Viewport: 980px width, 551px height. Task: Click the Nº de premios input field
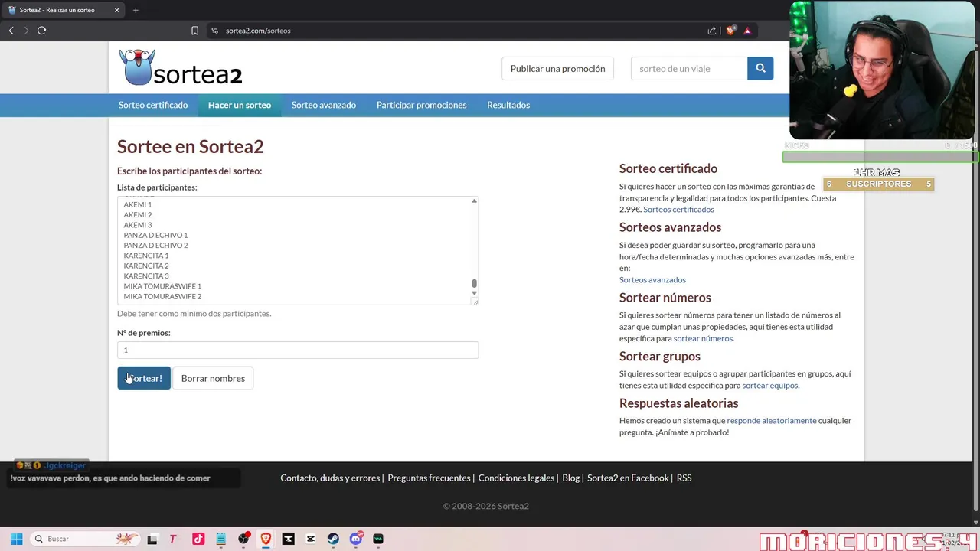pos(298,350)
